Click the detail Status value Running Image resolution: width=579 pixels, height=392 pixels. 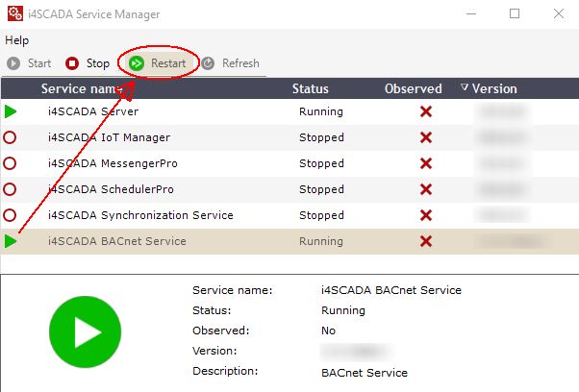(x=343, y=310)
